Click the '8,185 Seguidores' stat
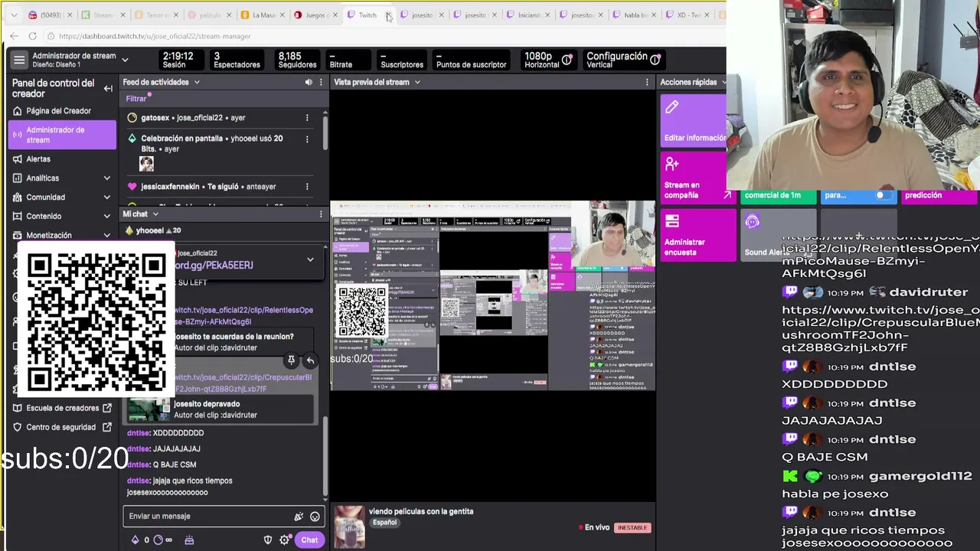 coord(297,60)
